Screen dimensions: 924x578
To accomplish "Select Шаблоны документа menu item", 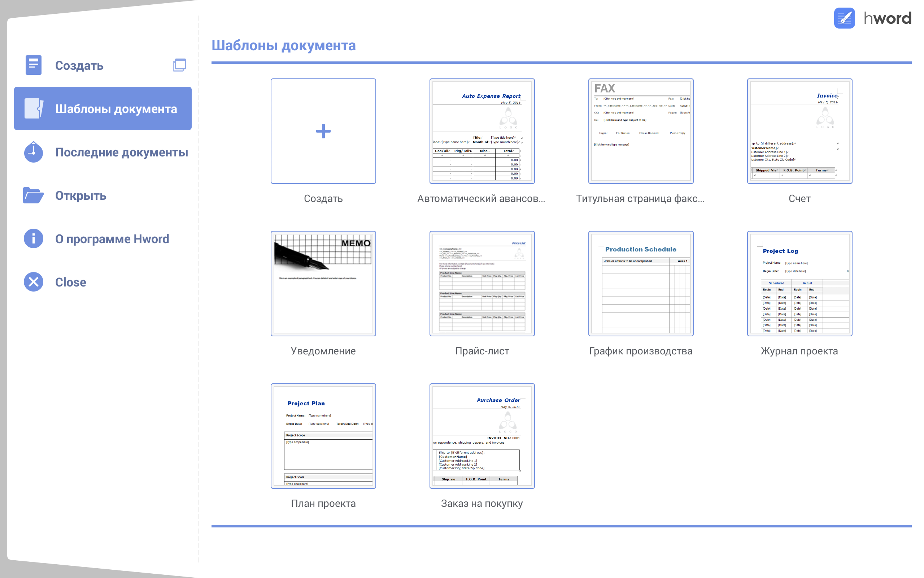I will pos(103,108).
